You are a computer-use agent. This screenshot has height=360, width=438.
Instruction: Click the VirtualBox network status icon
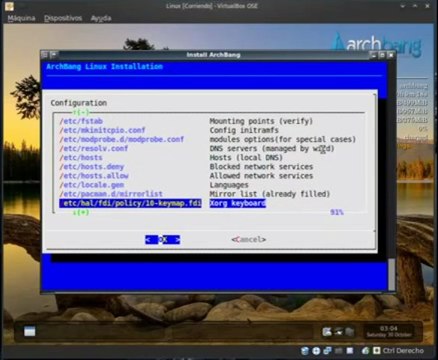pos(327,351)
